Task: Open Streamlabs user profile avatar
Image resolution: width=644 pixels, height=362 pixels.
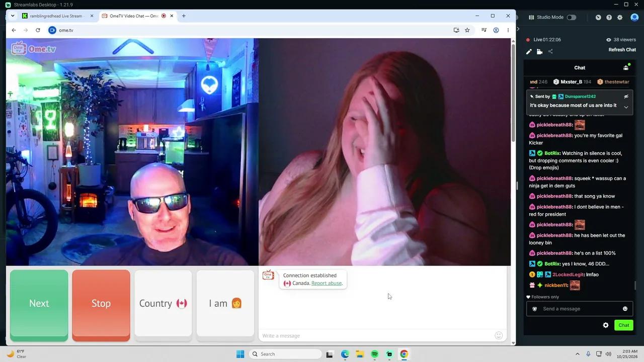Action: (x=634, y=17)
